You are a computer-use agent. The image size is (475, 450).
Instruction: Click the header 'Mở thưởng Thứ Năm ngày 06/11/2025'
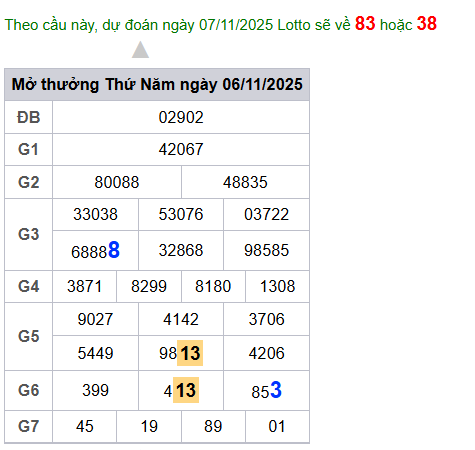(157, 84)
